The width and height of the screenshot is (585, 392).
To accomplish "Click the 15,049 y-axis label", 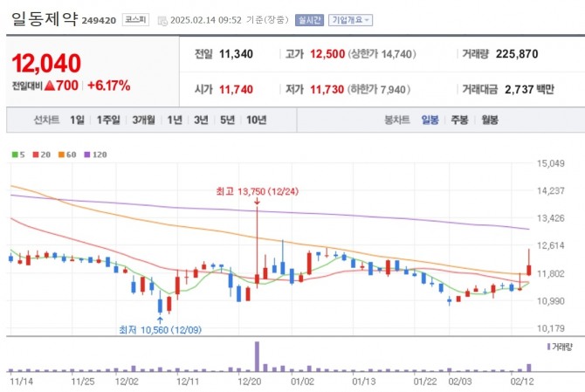I will 551,163.
